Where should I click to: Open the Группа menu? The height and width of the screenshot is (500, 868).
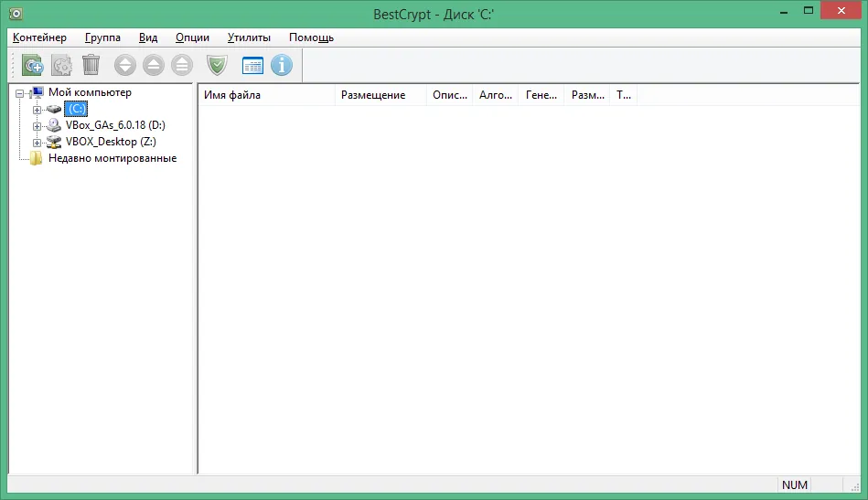tap(102, 37)
